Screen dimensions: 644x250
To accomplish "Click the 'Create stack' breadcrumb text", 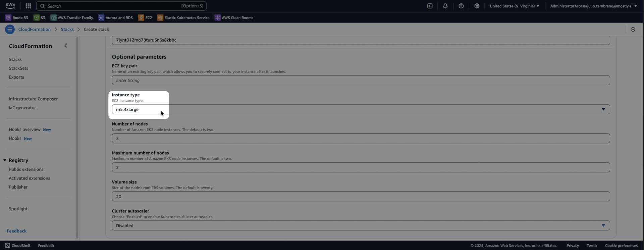I will click(96, 30).
